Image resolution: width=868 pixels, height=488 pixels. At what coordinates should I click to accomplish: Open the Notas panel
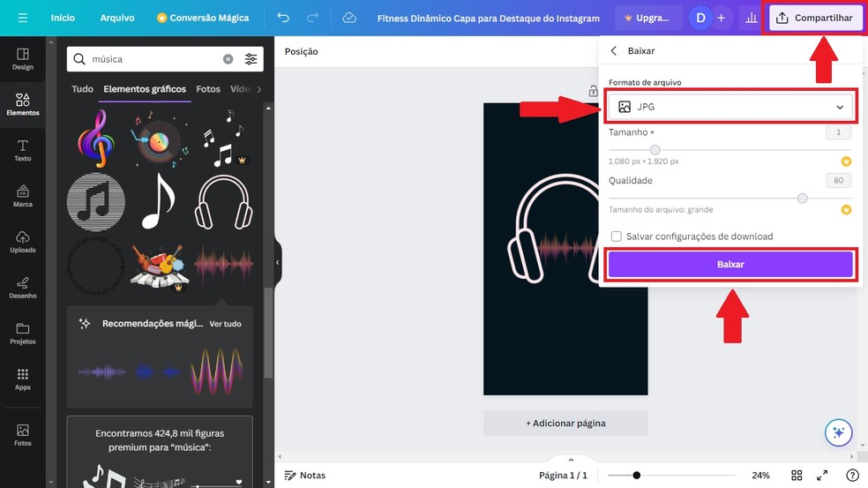(x=305, y=476)
